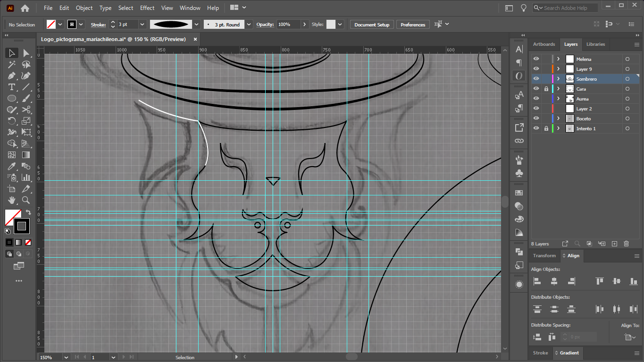
Task: Select the Scale tool
Action: 26,121
